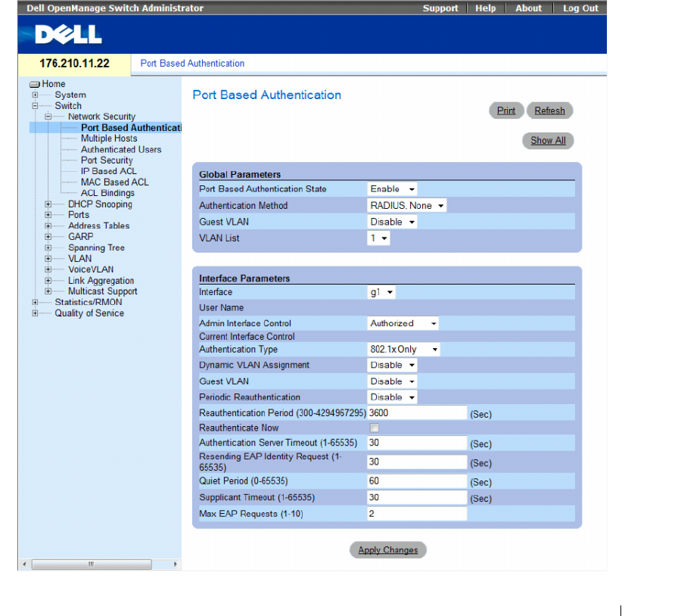Open the VLAN List dropdown

379,238
